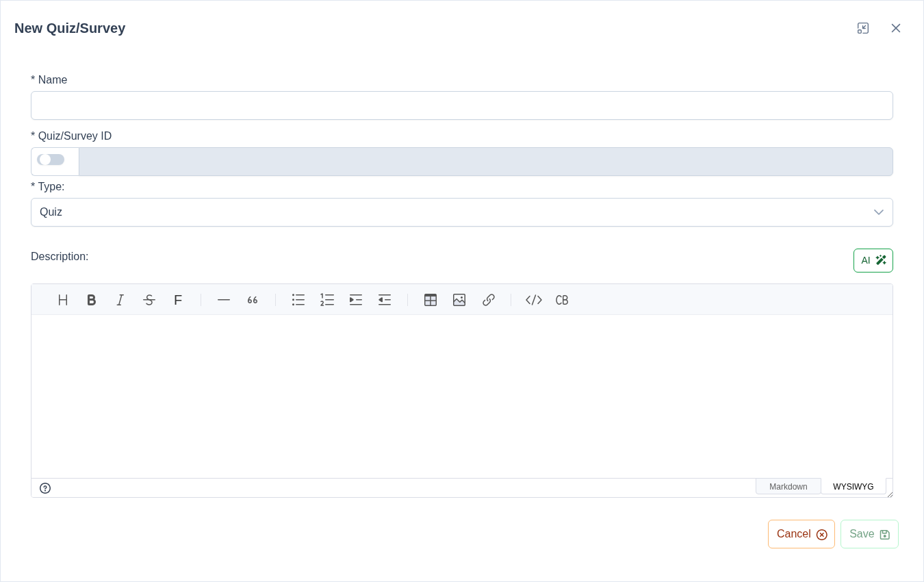Image resolution: width=924 pixels, height=582 pixels.
Task: Apply inline code formatting
Action: coord(534,300)
